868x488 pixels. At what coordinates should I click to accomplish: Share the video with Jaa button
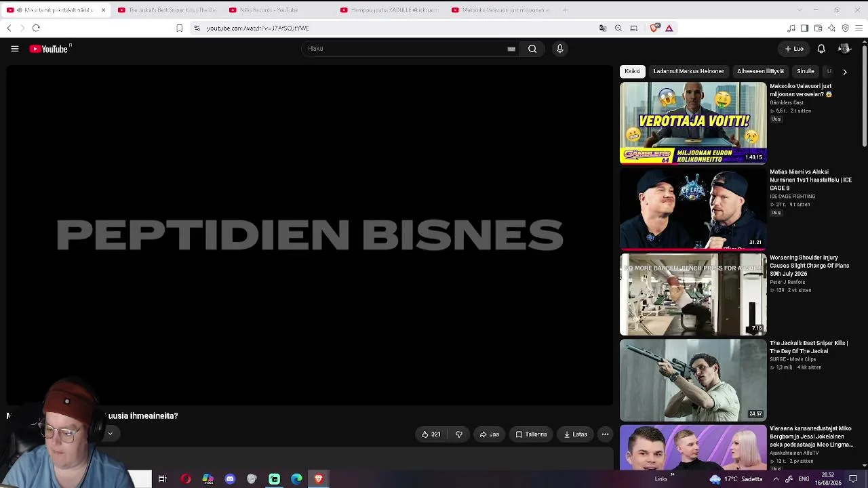tap(490, 434)
